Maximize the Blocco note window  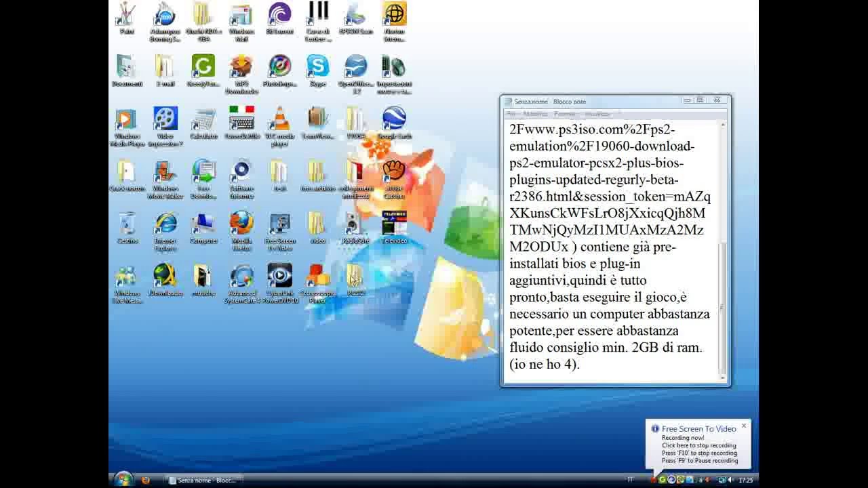point(700,100)
